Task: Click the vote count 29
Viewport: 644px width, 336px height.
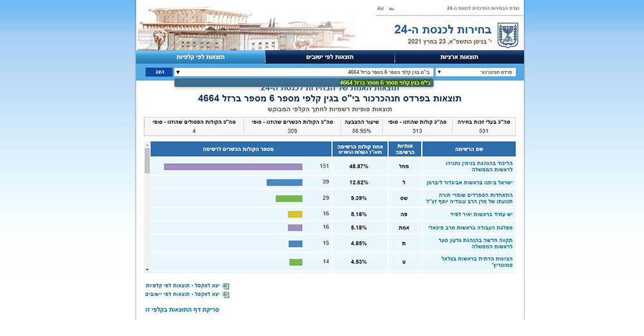Action: [x=326, y=198]
